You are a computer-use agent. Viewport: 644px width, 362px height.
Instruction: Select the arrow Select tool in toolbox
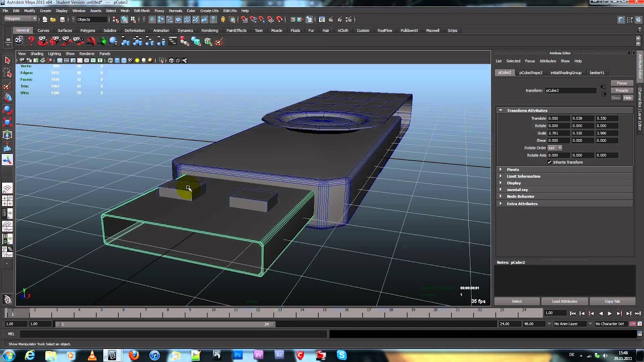(x=8, y=61)
